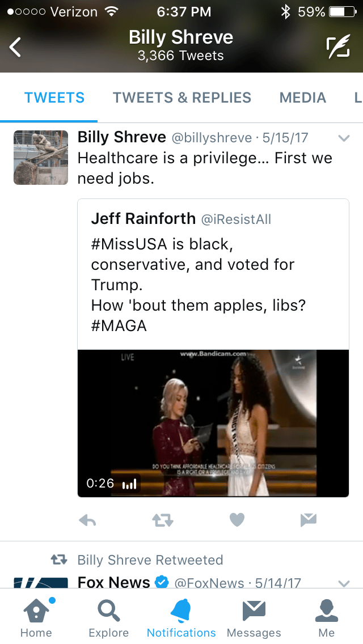363x644 pixels.
Task: Open Notifications bell in bottom bar
Action: [x=181, y=617]
